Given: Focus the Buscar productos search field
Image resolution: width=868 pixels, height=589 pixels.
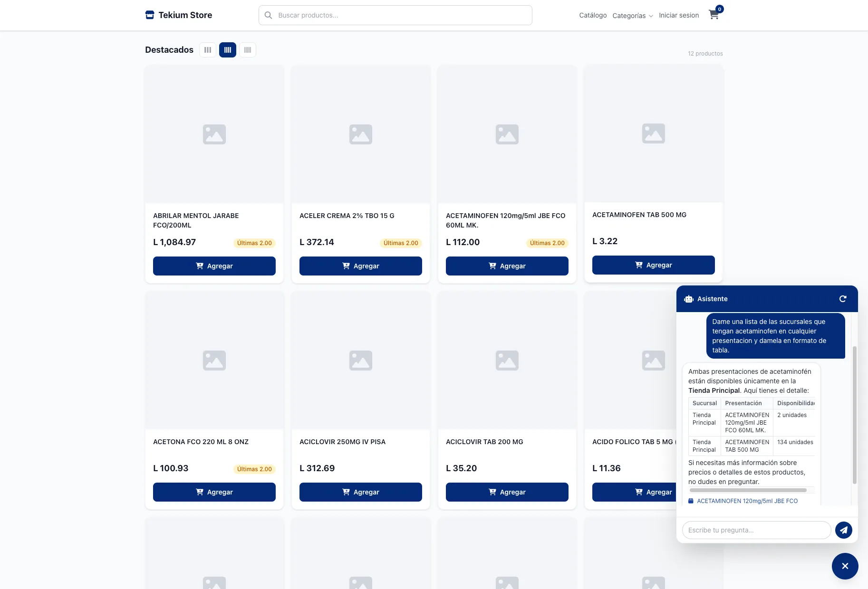Looking at the screenshot, I should pos(395,15).
